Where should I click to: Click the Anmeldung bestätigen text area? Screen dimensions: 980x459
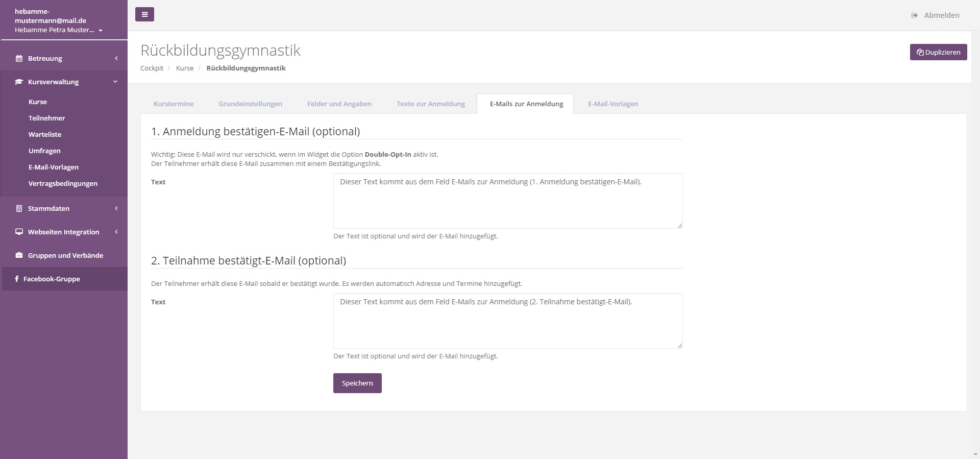coord(507,201)
